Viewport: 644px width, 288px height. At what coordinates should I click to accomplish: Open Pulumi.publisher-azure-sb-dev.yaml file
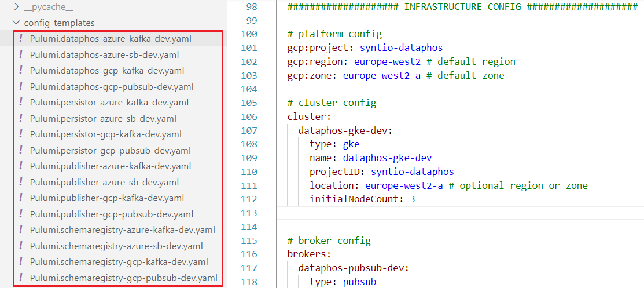[104, 183]
